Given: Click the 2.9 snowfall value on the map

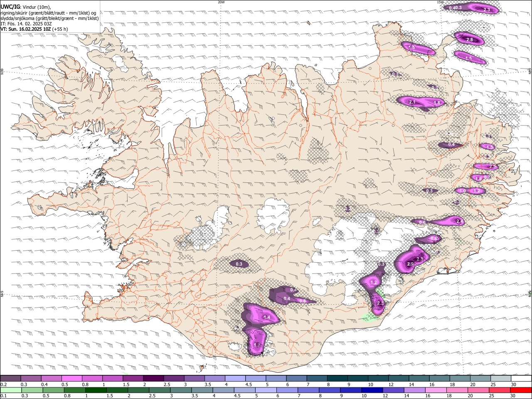Looking at the screenshot, I should tap(410, 264).
